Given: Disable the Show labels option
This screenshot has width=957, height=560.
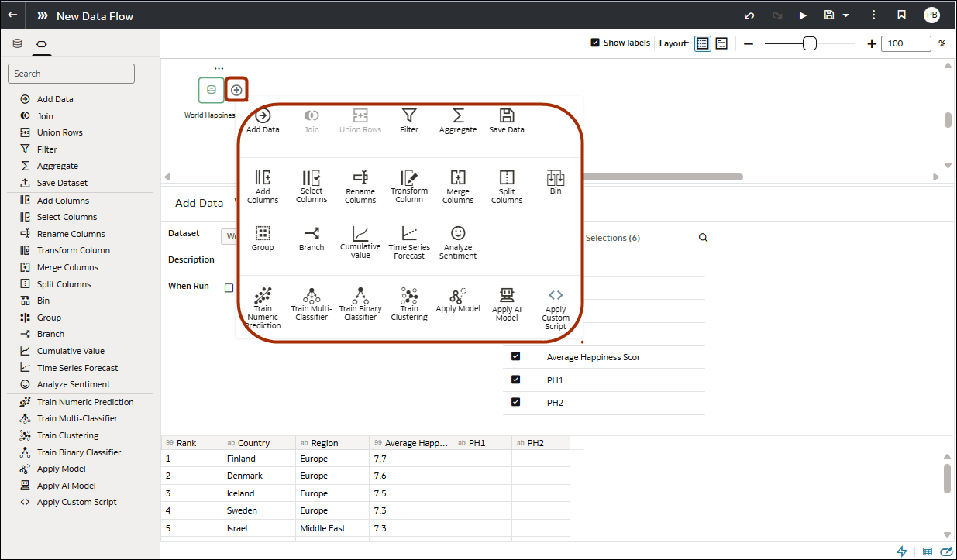Looking at the screenshot, I should 596,43.
